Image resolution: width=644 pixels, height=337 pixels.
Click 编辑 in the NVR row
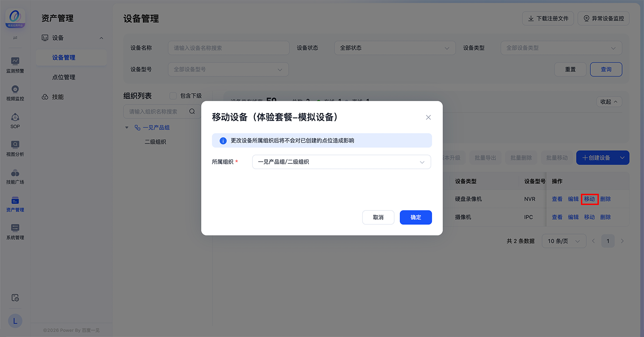[573, 199]
